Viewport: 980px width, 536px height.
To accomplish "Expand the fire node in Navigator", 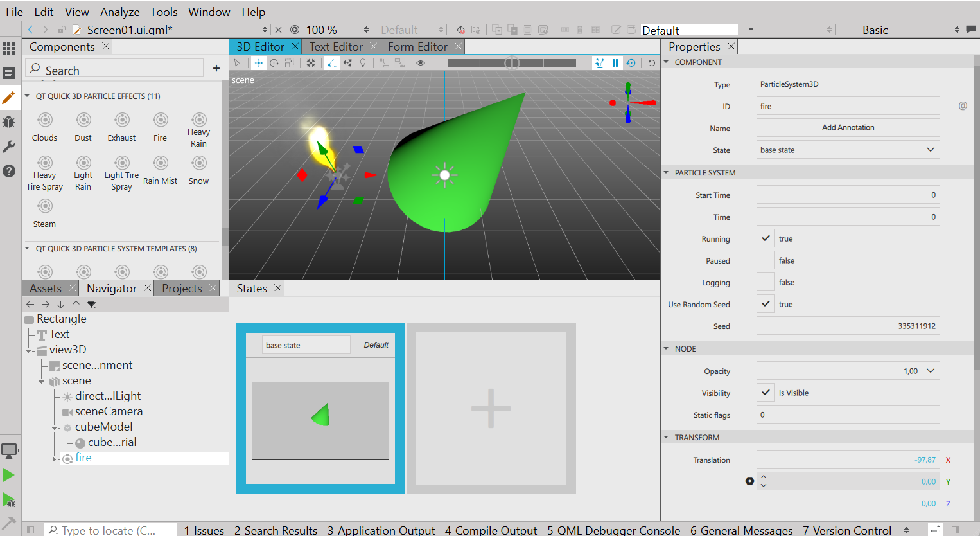I will point(55,459).
